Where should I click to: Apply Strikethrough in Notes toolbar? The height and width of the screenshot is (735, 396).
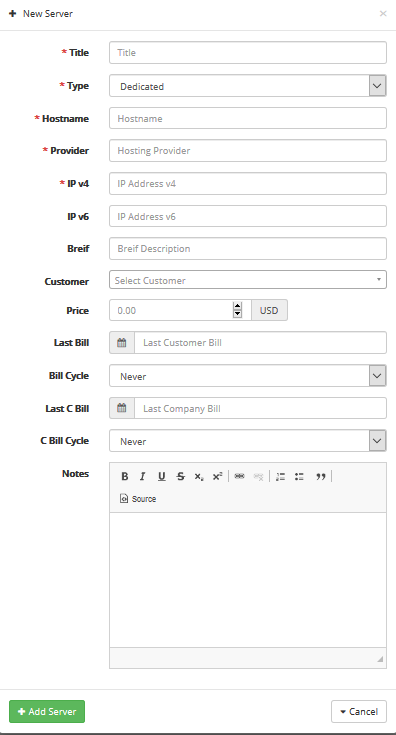pyautogui.click(x=180, y=476)
